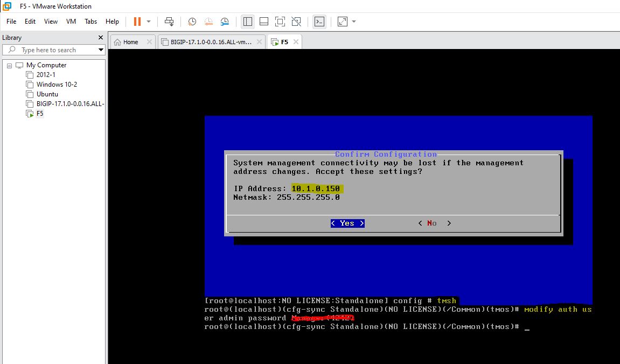Toggle the library sidebar view icon
620x364 pixels.
(248, 22)
